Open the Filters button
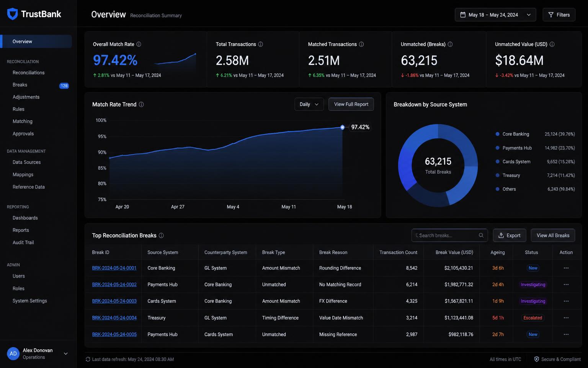This screenshot has width=588, height=368. 559,15
